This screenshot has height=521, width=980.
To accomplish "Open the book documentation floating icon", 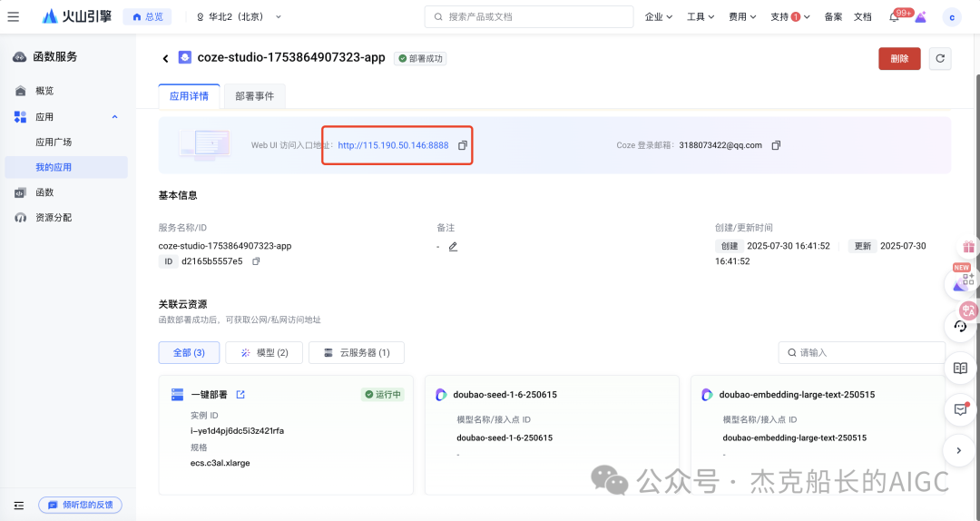I will (961, 369).
